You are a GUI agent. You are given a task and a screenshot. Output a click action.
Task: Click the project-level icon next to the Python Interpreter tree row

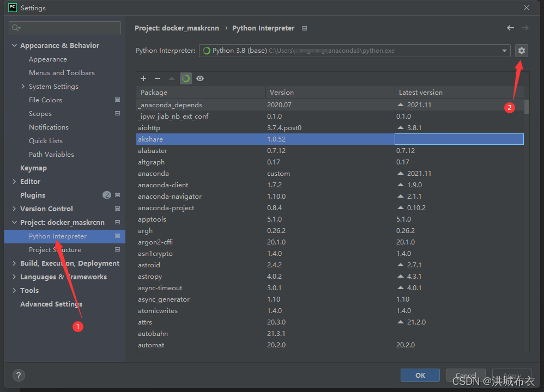tap(117, 236)
